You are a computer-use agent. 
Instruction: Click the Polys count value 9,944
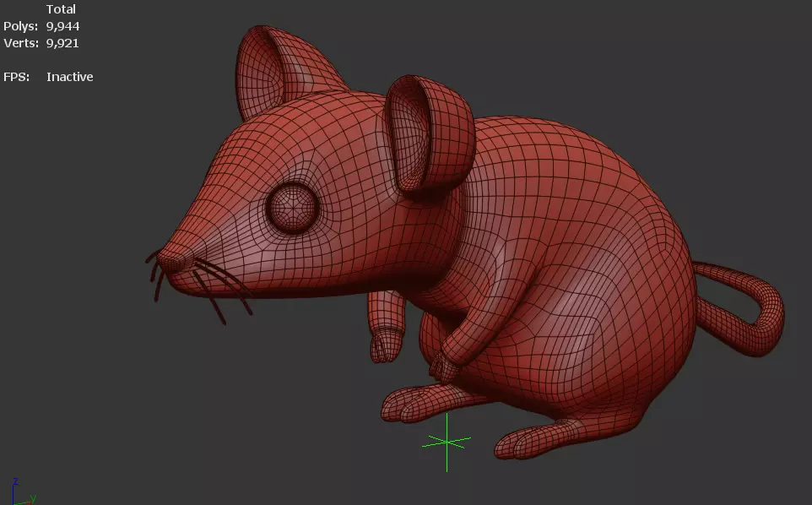click(x=62, y=26)
